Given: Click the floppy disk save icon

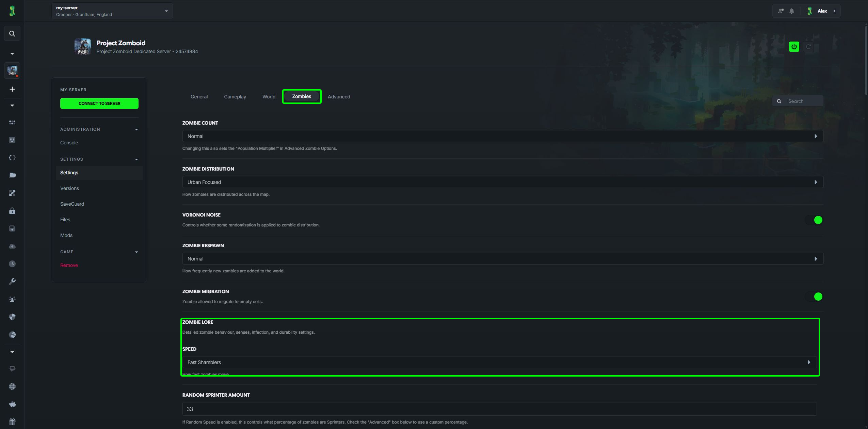Looking at the screenshot, I should pyautogui.click(x=12, y=228).
